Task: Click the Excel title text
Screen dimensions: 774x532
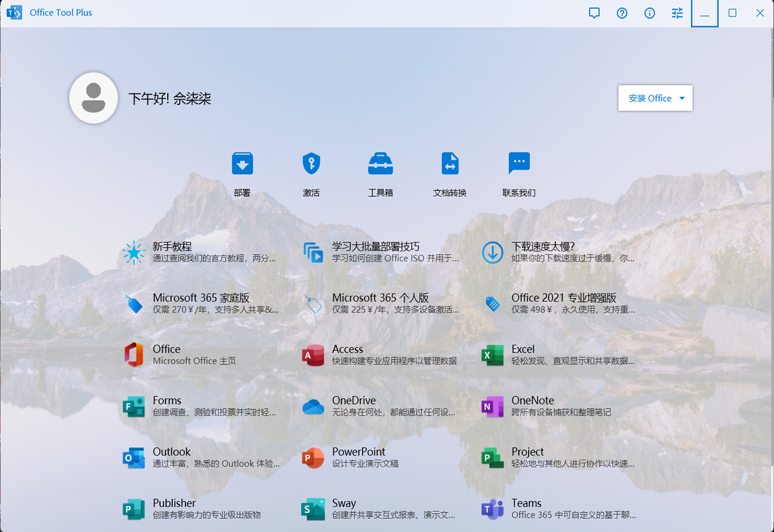Action: point(523,349)
